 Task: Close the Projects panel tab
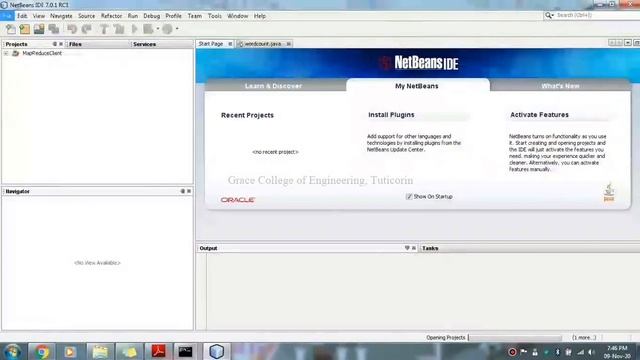pyautogui.click(x=61, y=44)
